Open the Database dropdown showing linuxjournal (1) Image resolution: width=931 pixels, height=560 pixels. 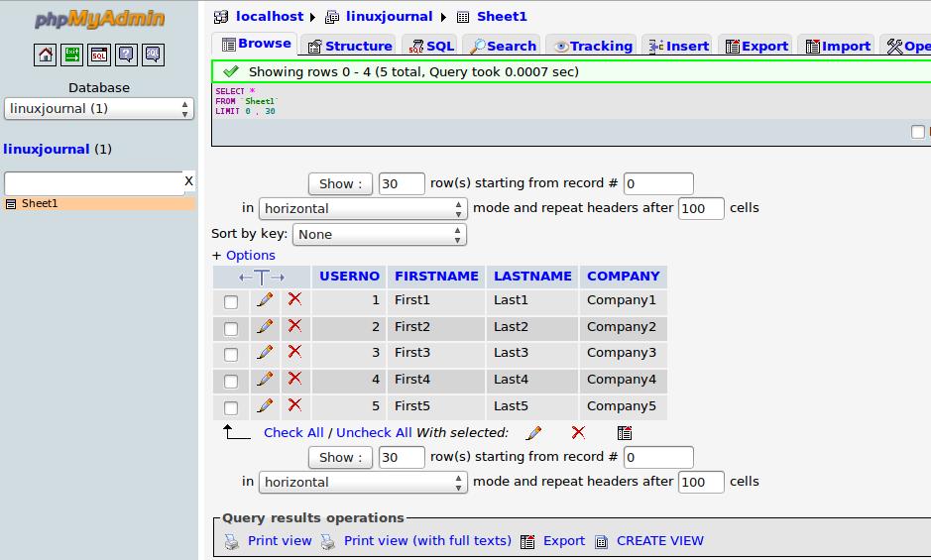coord(99,109)
